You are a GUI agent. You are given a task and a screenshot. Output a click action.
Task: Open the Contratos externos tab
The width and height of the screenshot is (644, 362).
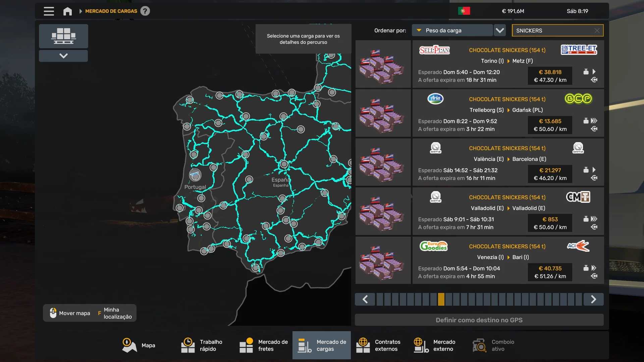[x=378, y=345]
